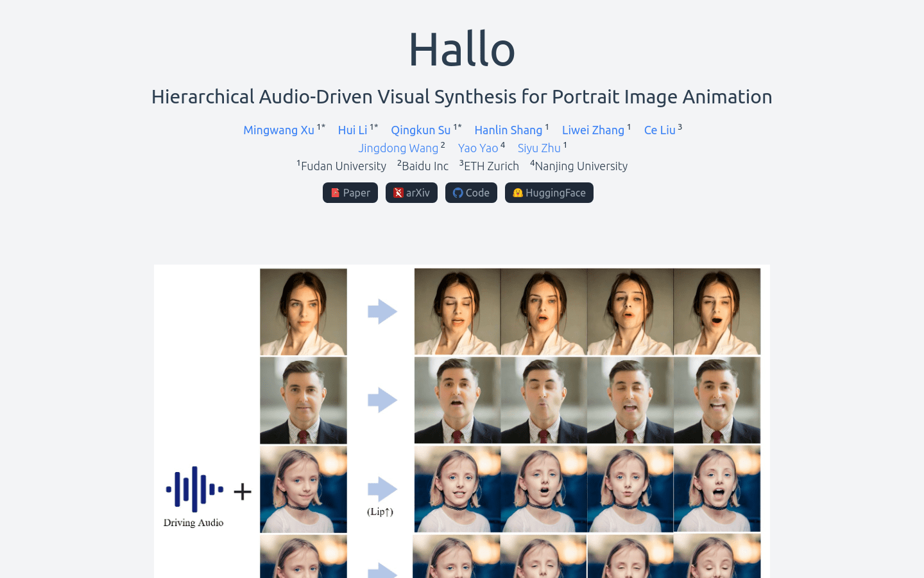Open the HuggingFace button
924x578 pixels.
point(549,193)
